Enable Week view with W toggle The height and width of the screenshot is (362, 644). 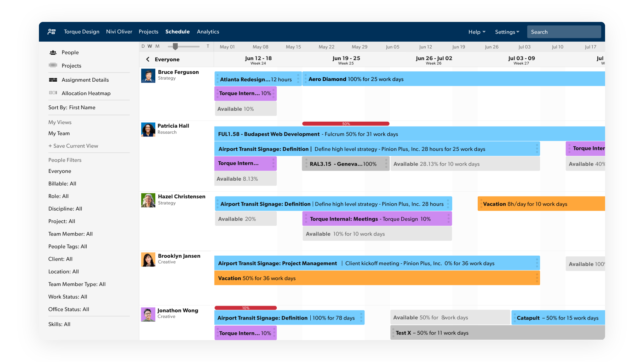[x=150, y=46]
